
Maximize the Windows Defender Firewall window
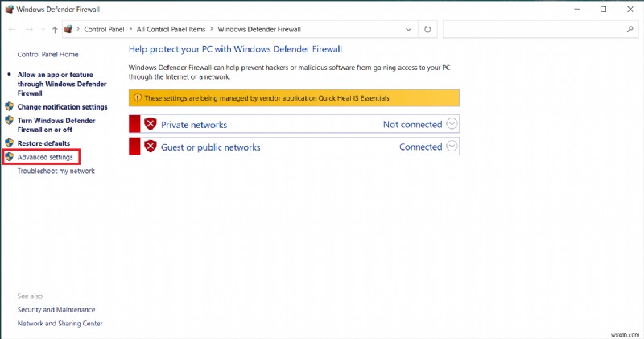(x=603, y=9)
